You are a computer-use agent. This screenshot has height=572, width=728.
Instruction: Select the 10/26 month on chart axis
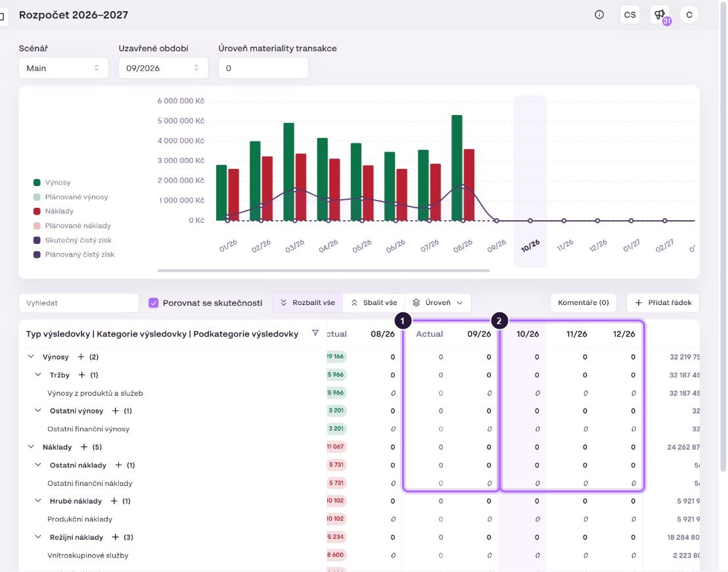pos(530,245)
